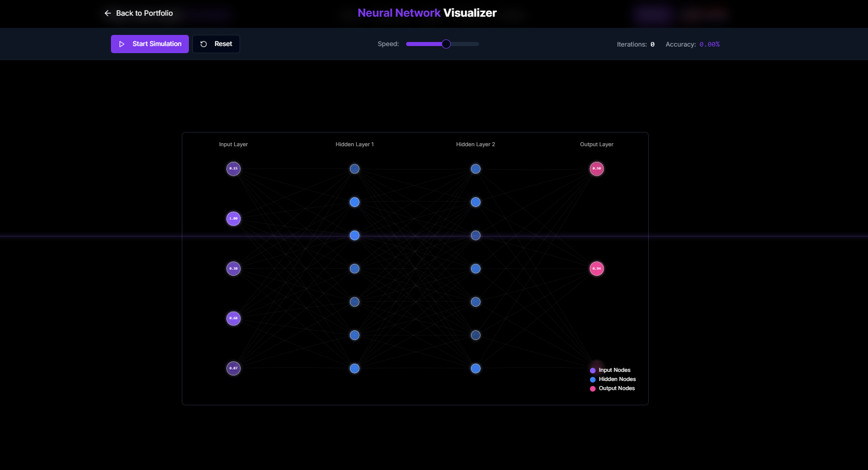
Task: Click the Hidden Layer 1 label
Action: pos(354,144)
